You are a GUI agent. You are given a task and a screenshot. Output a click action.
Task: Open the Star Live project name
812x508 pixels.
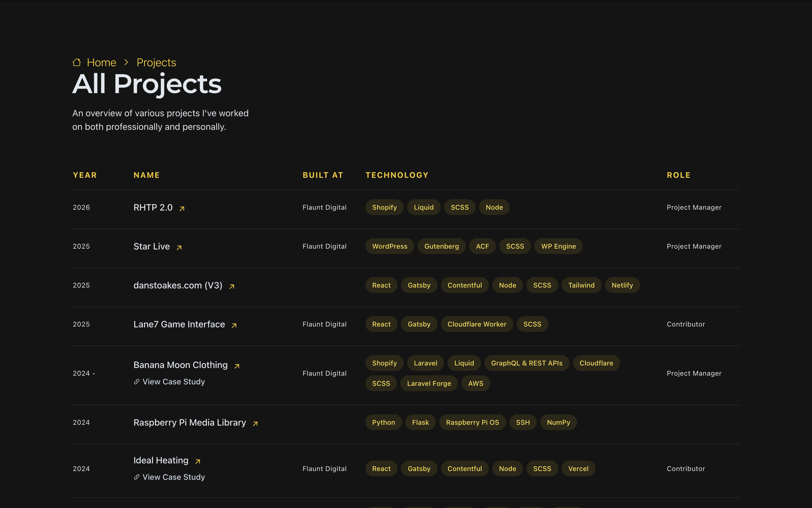[152, 247]
